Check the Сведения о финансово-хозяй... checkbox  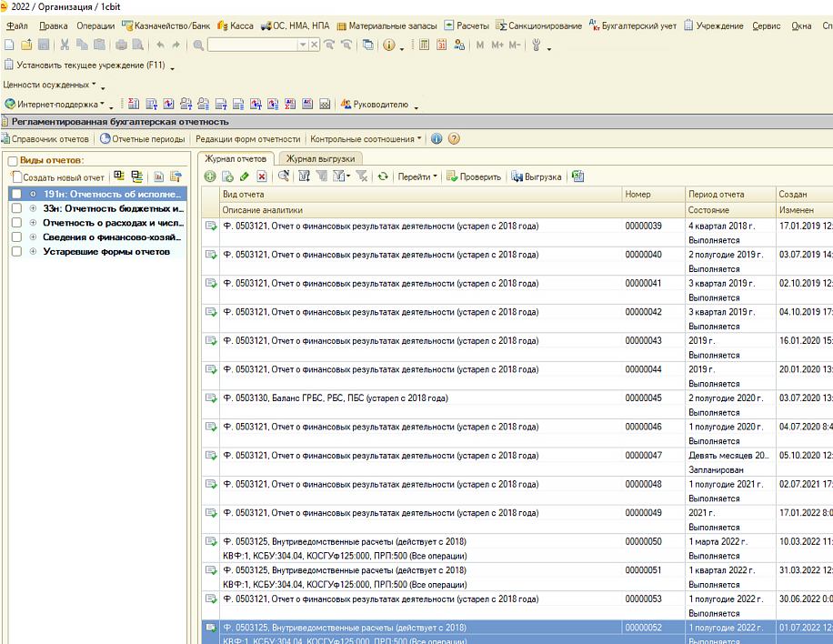click(16, 237)
